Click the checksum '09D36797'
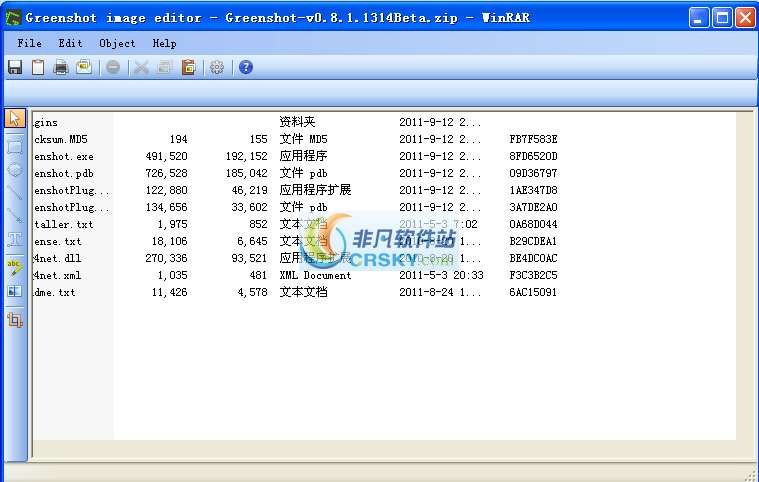The width and height of the screenshot is (759, 482). tap(533, 173)
